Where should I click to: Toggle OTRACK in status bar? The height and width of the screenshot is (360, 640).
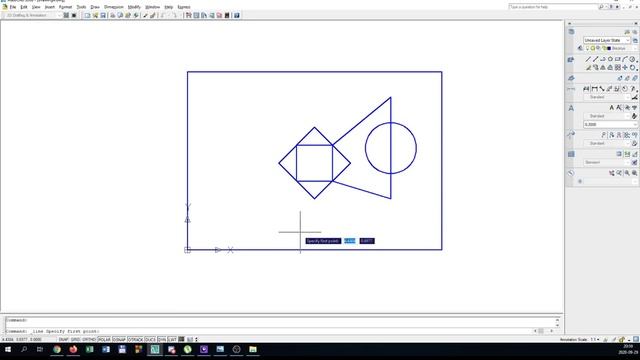135,340
